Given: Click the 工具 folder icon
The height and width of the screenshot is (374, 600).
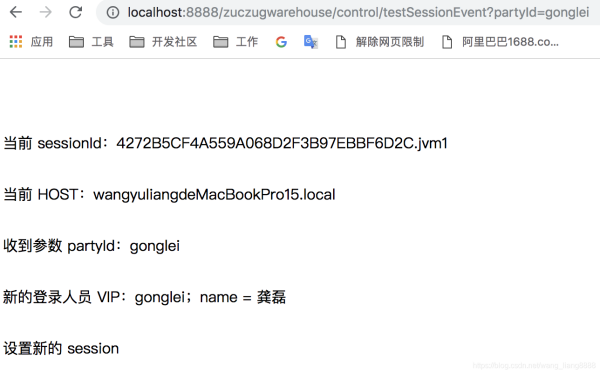Looking at the screenshot, I should (76, 41).
